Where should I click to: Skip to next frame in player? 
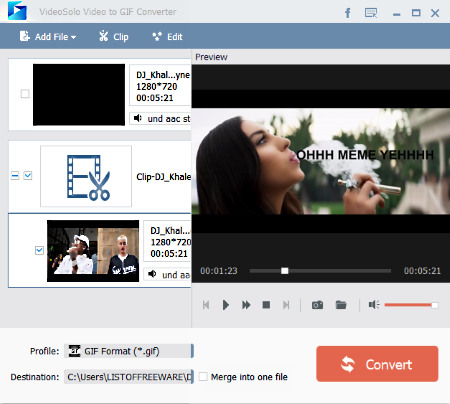pyautogui.click(x=286, y=305)
